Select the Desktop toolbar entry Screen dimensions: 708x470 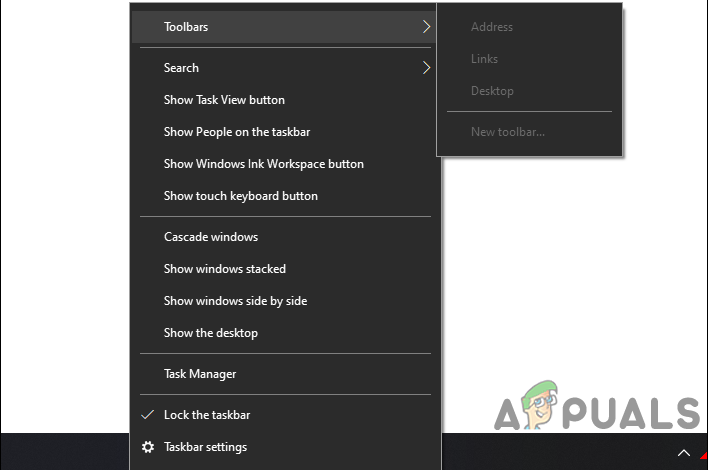pos(492,91)
